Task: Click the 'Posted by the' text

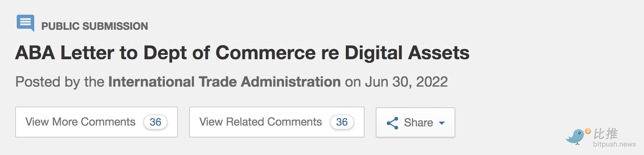Action: click(60, 82)
